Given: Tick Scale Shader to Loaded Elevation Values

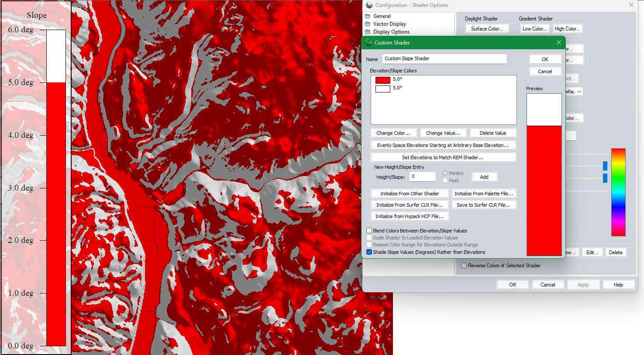Looking at the screenshot, I should click(x=369, y=238).
